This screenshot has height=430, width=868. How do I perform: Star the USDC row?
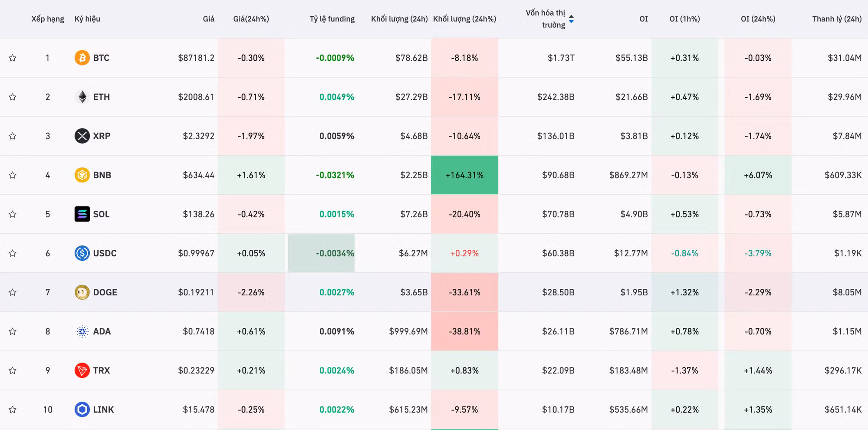(13, 253)
